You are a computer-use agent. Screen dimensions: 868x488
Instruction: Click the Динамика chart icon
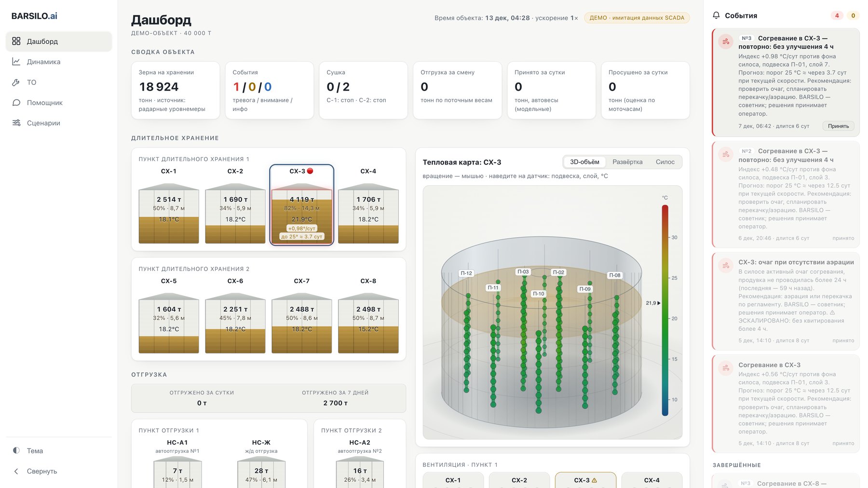pyautogui.click(x=16, y=62)
